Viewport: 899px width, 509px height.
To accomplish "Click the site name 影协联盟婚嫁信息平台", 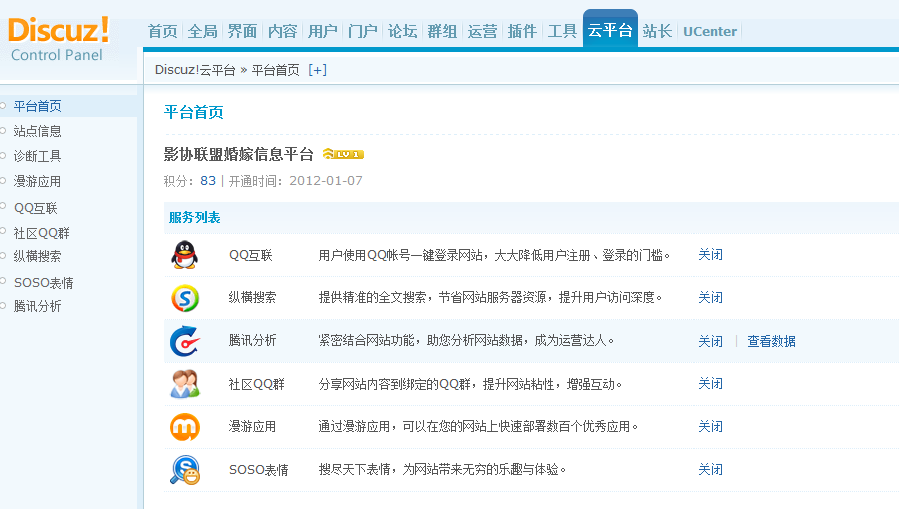I will [x=239, y=154].
